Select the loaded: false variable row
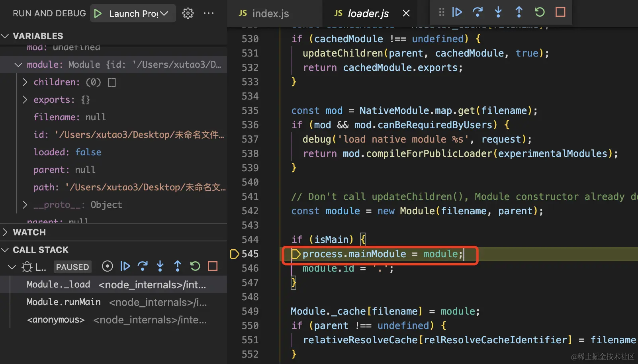The height and width of the screenshot is (364, 638). [x=114, y=152]
